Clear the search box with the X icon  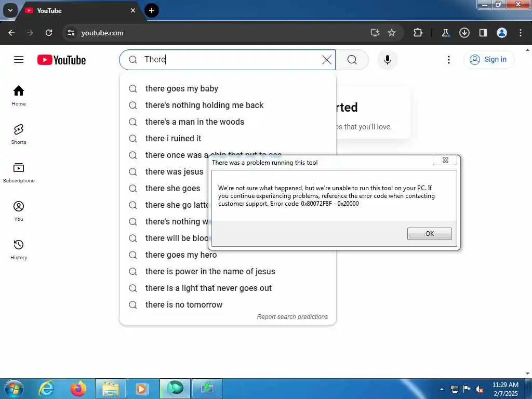tap(327, 60)
